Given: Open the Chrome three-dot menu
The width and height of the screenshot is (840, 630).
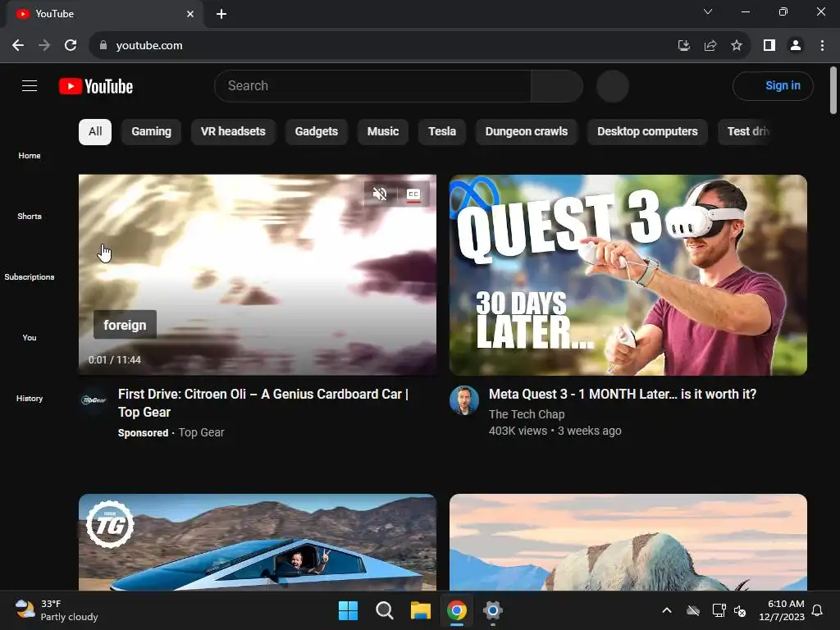Looking at the screenshot, I should (822, 46).
